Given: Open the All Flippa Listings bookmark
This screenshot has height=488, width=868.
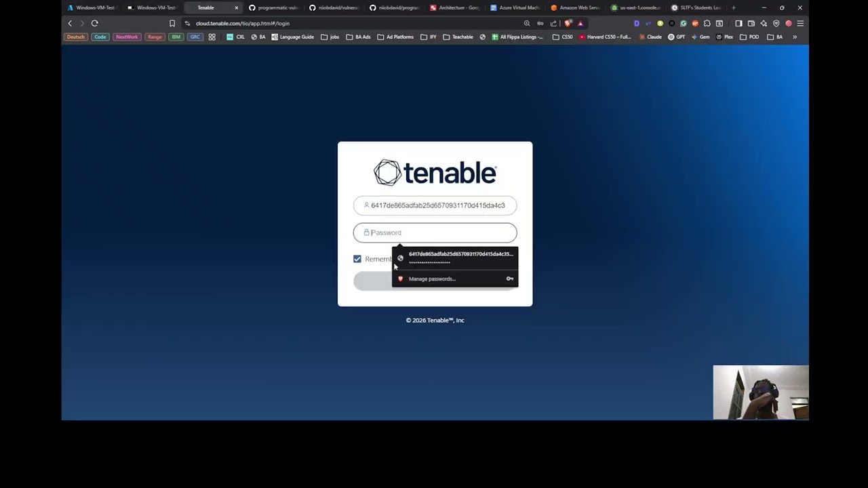Looking at the screenshot, I should pyautogui.click(x=518, y=37).
